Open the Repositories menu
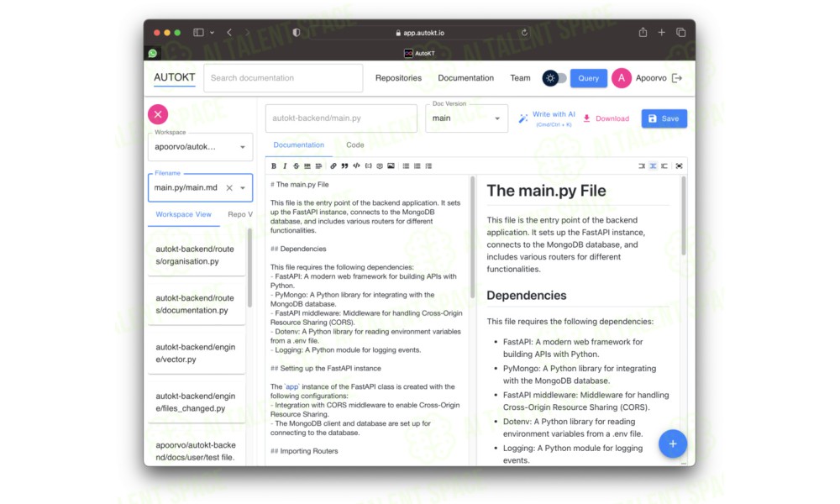This screenshot has height=504, width=840. coord(398,78)
